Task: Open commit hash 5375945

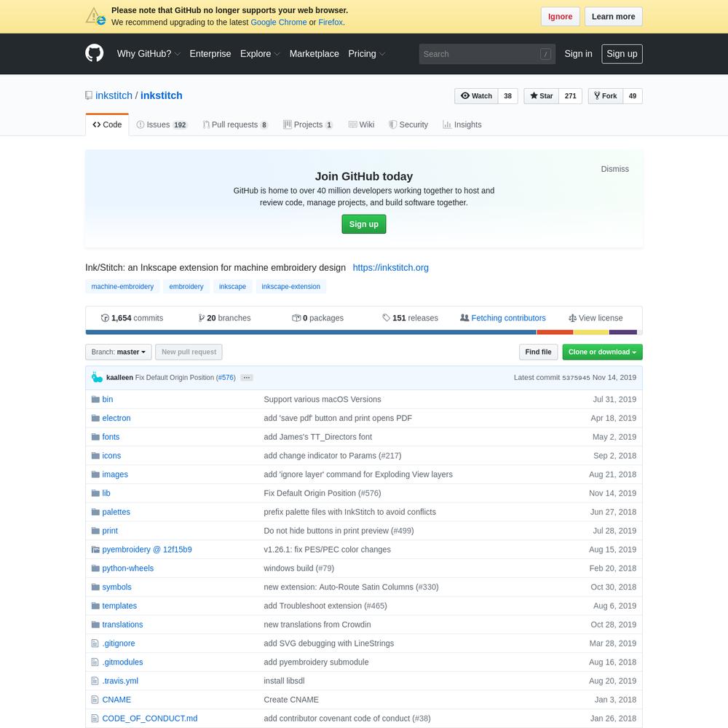Action: click(576, 378)
